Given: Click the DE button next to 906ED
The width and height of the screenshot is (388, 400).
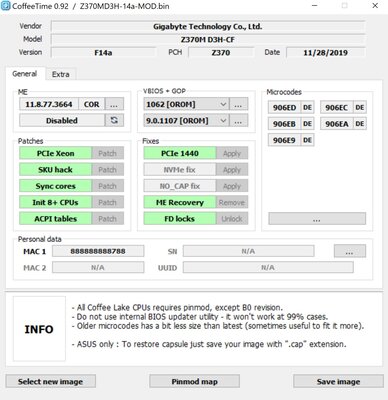Looking at the screenshot, I should click(x=307, y=108).
